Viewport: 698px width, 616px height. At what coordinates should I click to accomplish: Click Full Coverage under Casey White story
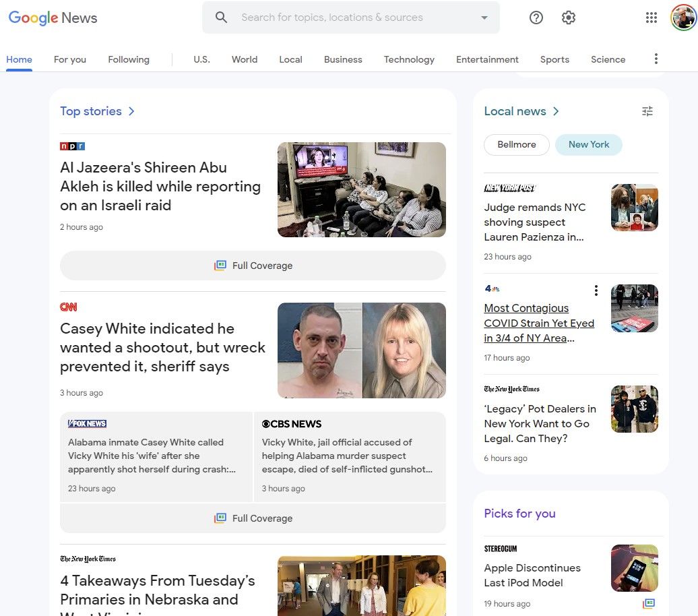[x=253, y=518]
